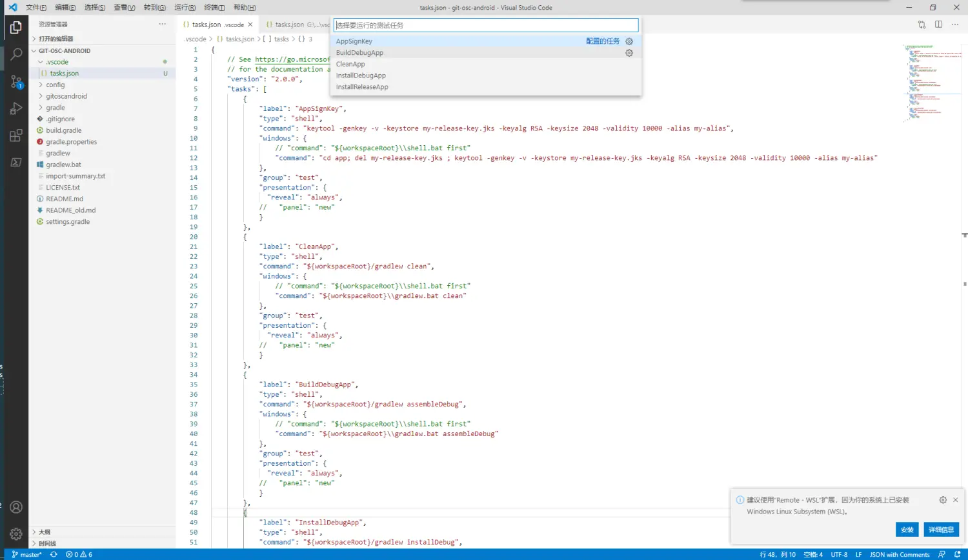Open the Source Control view
Image resolution: width=968 pixels, height=560 pixels.
tap(16, 82)
